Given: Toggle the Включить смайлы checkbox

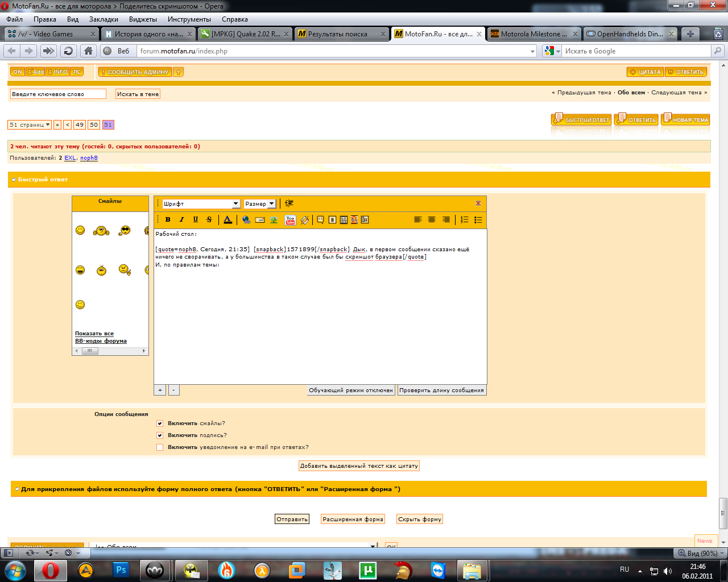Looking at the screenshot, I should 160,423.
